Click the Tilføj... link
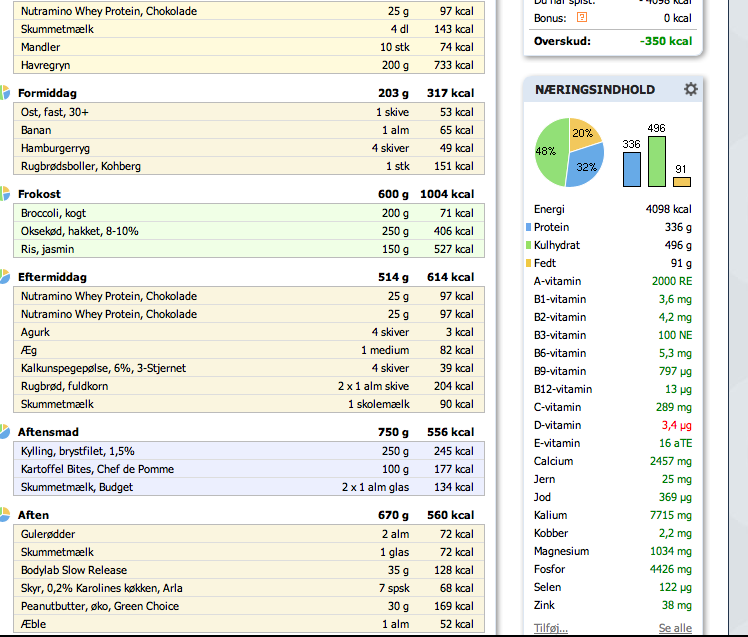 [x=551, y=628]
